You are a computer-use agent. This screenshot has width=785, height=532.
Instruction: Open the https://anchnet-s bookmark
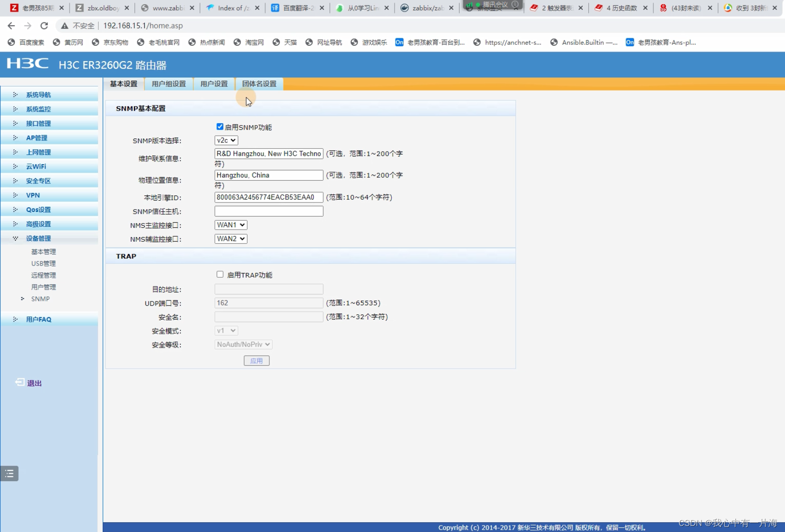508,42
